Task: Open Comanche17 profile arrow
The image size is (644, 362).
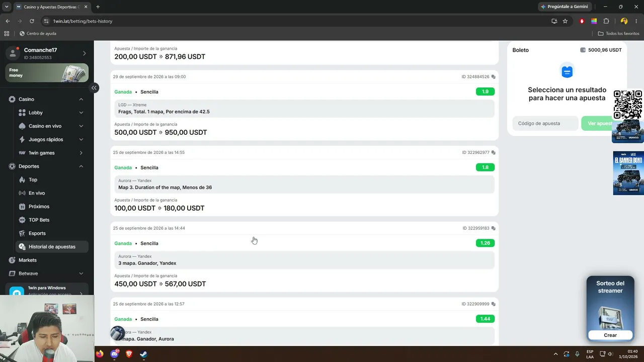Action: coord(84,53)
